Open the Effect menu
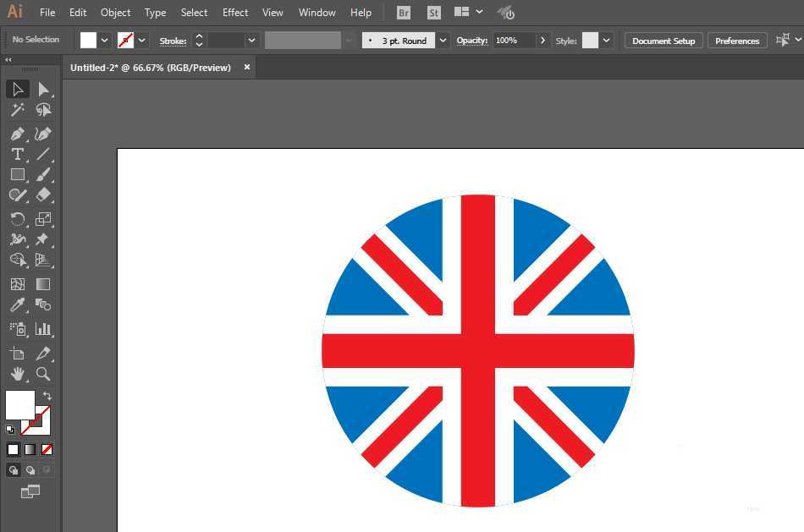The width and height of the screenshot is (804, 532). coord(235,13)
